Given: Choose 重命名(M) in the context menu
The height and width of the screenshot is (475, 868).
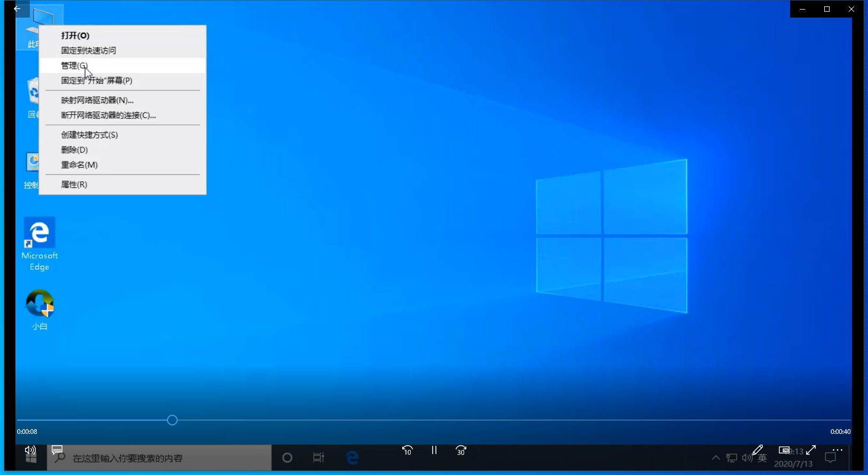Looking at the screenshot, I should pos(123,164).
